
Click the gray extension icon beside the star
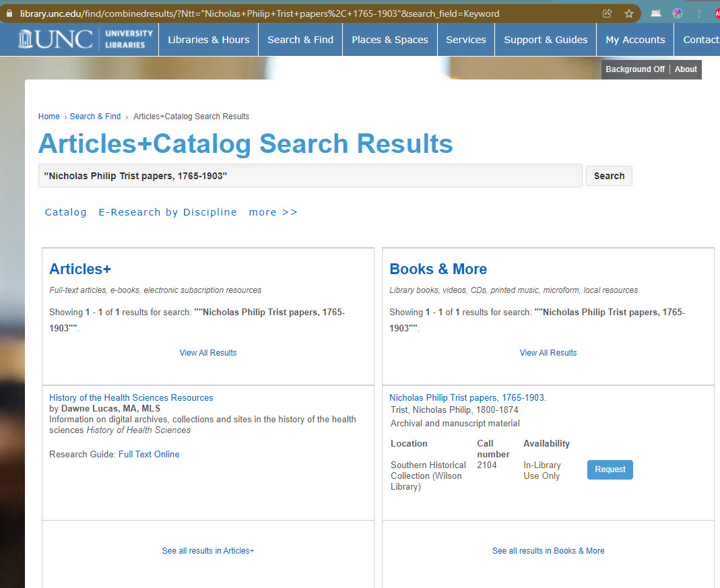pos(656,13)
